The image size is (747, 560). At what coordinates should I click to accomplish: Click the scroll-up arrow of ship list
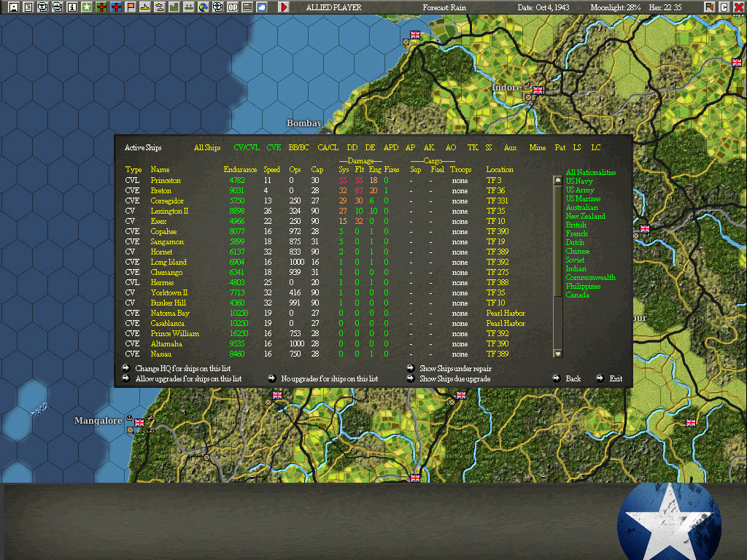[558, 180]
